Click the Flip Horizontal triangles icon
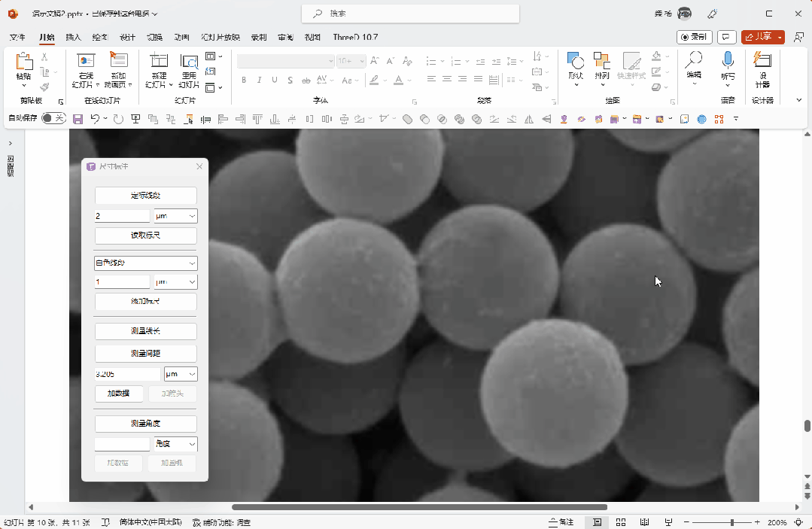 [529, 120]
